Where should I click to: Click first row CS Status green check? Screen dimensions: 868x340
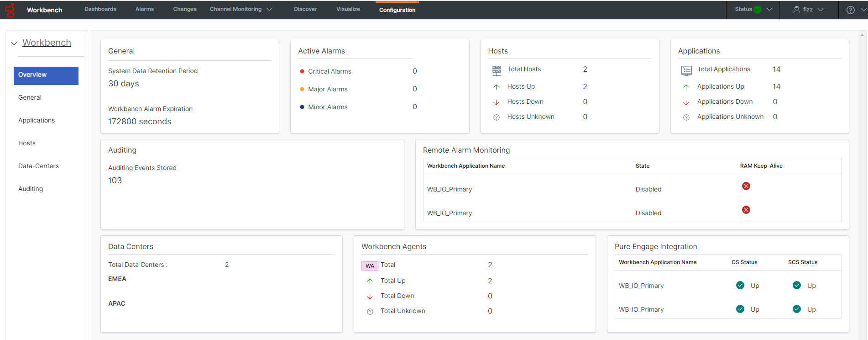click(740, 285)
